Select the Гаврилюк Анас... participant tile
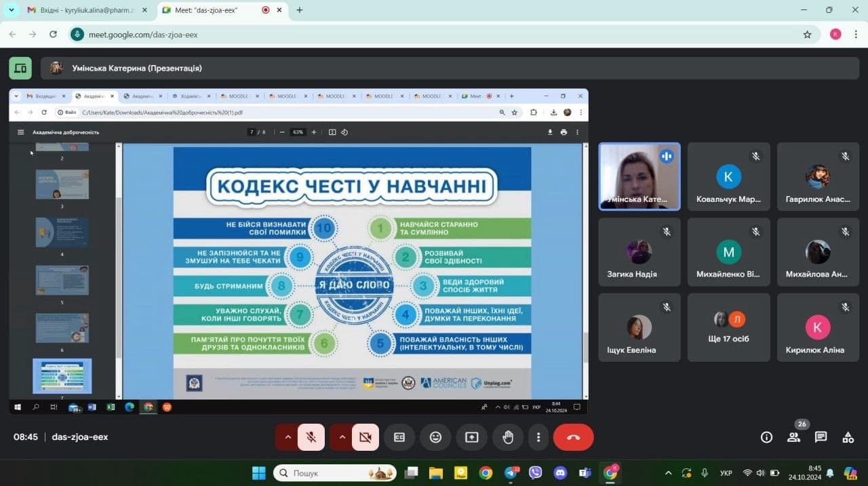 pos(818,176)
